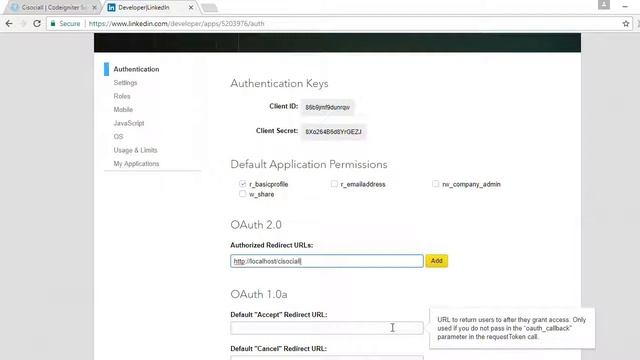Click Default Cancel Redirect URL field

pyautogui.click(x=327, y=358)
